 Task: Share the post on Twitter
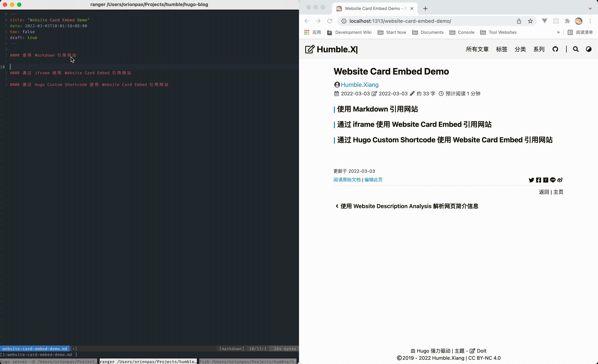(x=531, y=180)
